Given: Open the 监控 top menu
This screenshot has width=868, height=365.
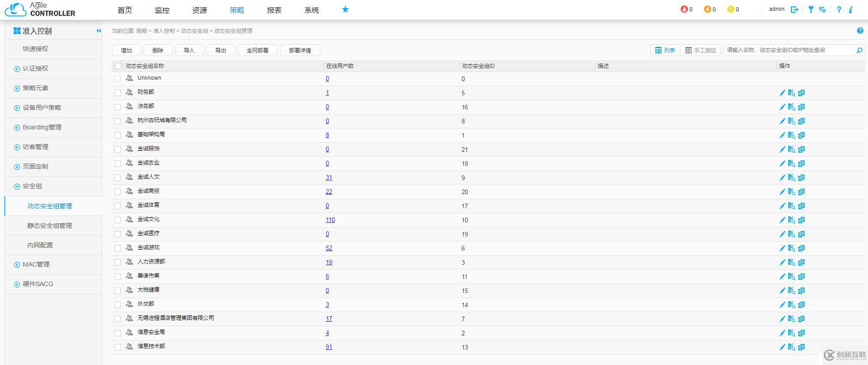Looking at the screenshot, I should [162, 10].
